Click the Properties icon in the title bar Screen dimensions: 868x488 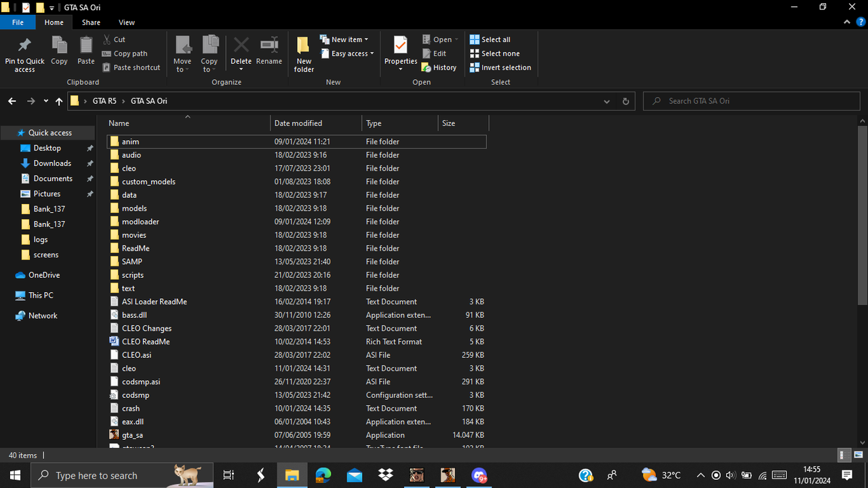(26, 7)
